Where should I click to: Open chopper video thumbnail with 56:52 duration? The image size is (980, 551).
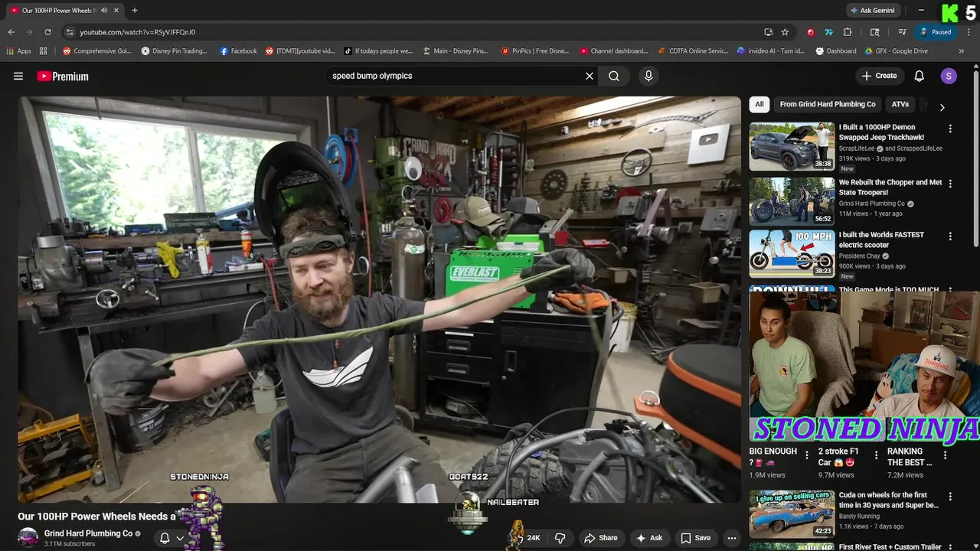point(792,201)
